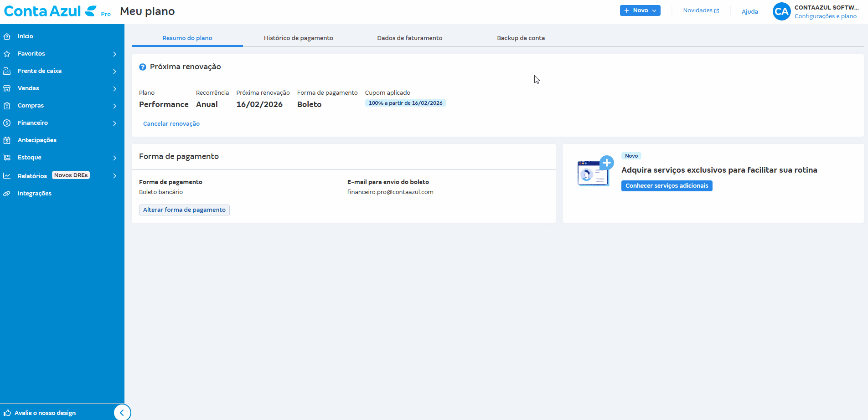Image resolution: width=868 pixels, height=420 pixels.
Task: Click the Estoque cart icon
Action: click(x=7, y=158)
